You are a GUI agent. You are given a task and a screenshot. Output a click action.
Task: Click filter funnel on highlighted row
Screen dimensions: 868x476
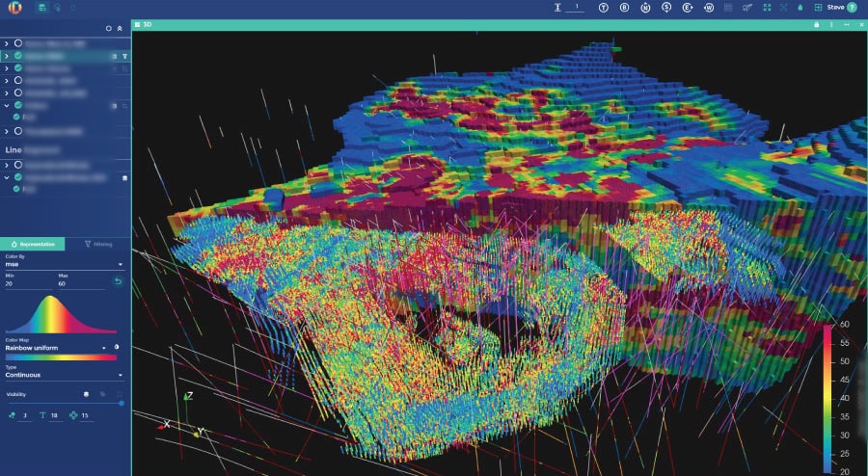pos(124,57)
